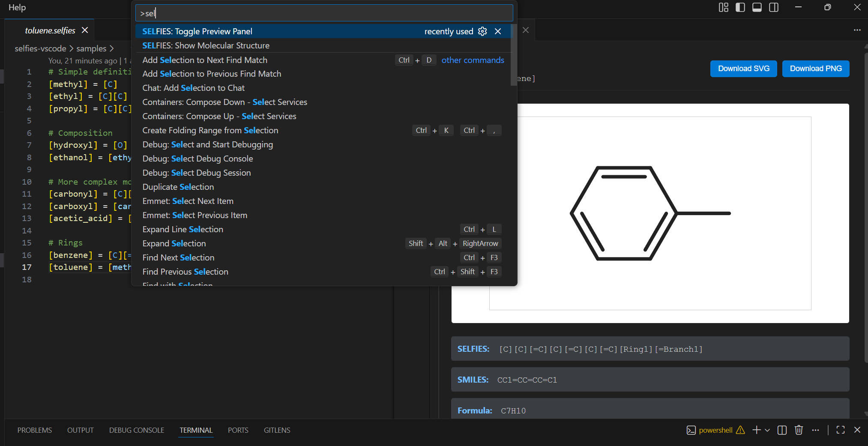
Task: Click SELFIES string value text
Action: (601, 349)
